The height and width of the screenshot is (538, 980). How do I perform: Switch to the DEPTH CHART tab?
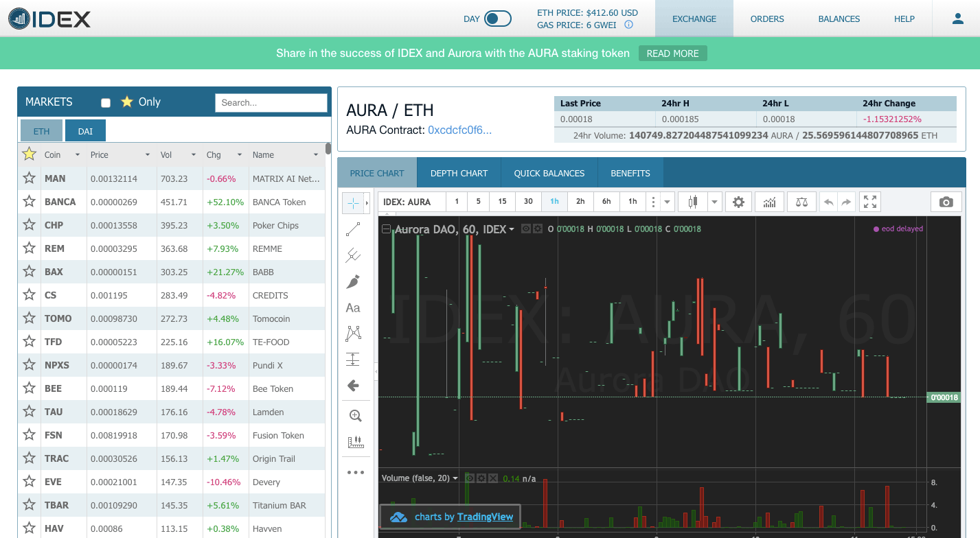[458, 173]
